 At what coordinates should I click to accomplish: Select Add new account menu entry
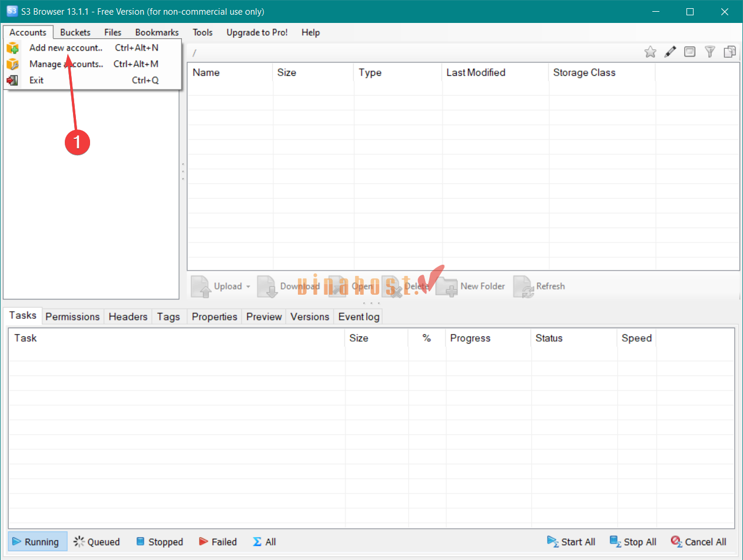66,48
